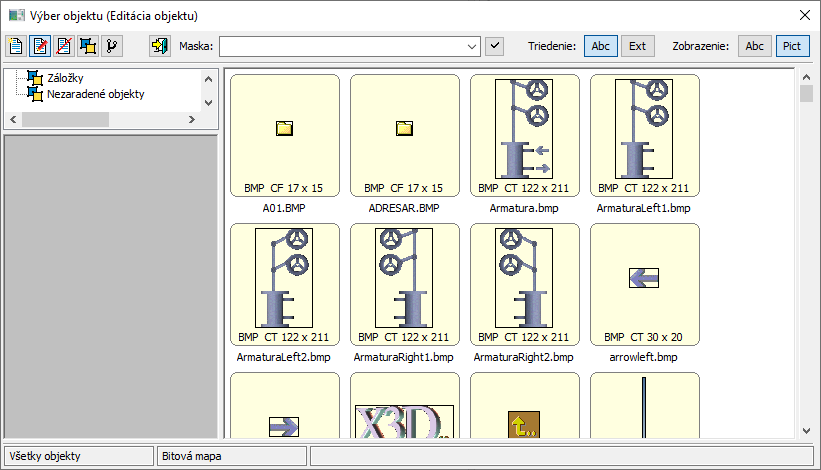Screen dimensions: 821x470
Task: Click the edit object toolbar icon
Action: coord(40,46)
